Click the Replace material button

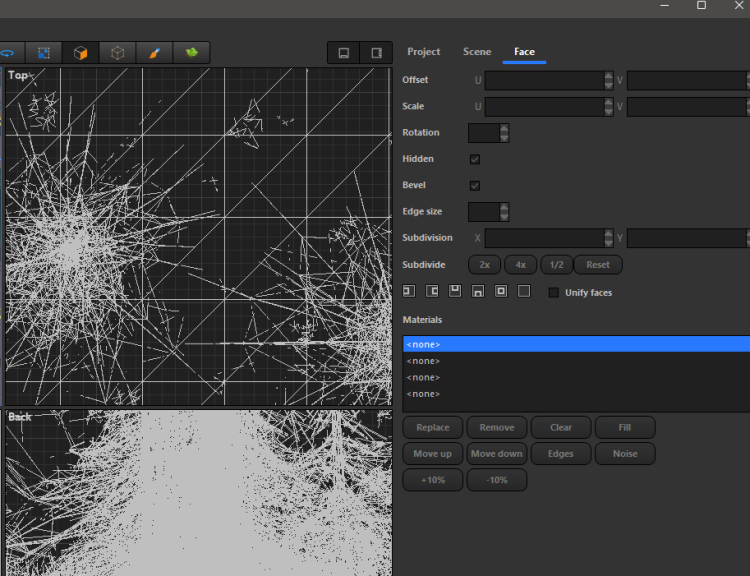(x=433, y=427)
